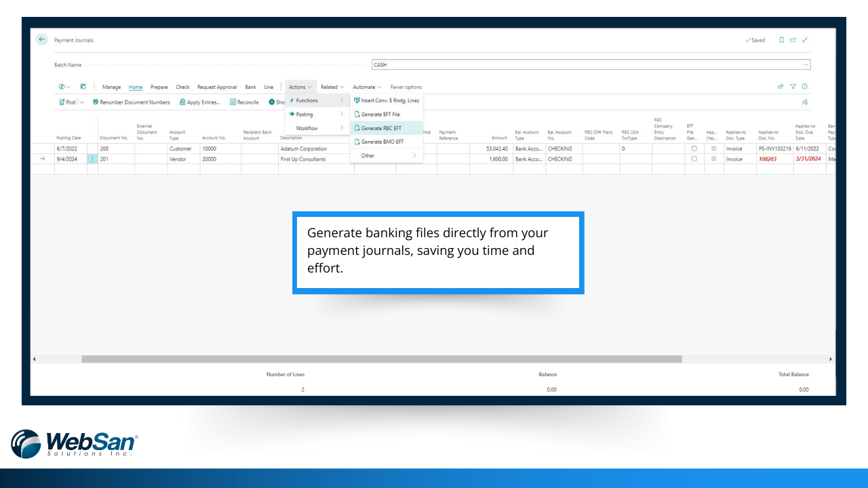This screenshot has width=868, height=488.
Task: Click horizontal scrollbar left arrow
Action: (x=35, y=359)
